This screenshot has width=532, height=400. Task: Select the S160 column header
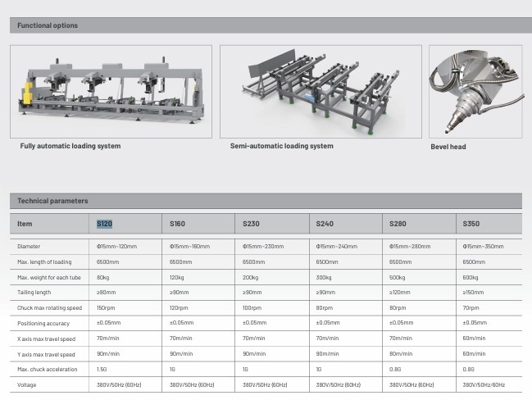[x=178, y=223]
